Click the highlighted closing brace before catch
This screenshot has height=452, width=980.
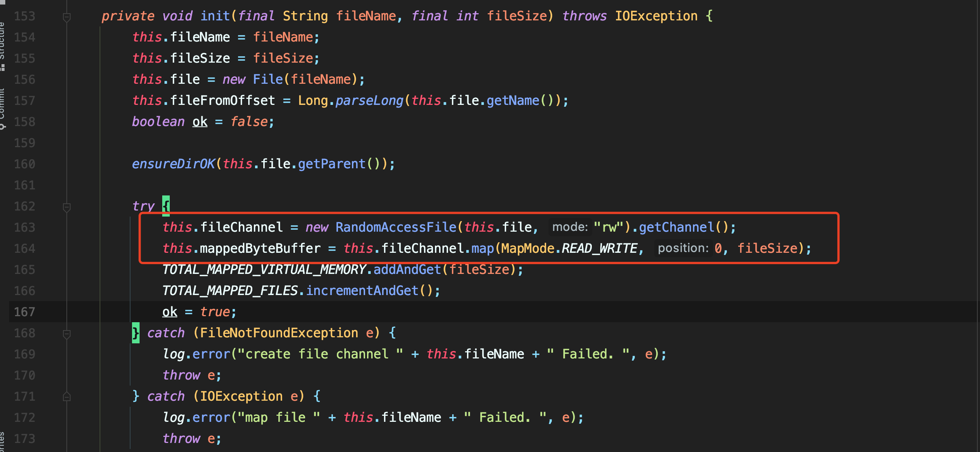click(136, 333)
